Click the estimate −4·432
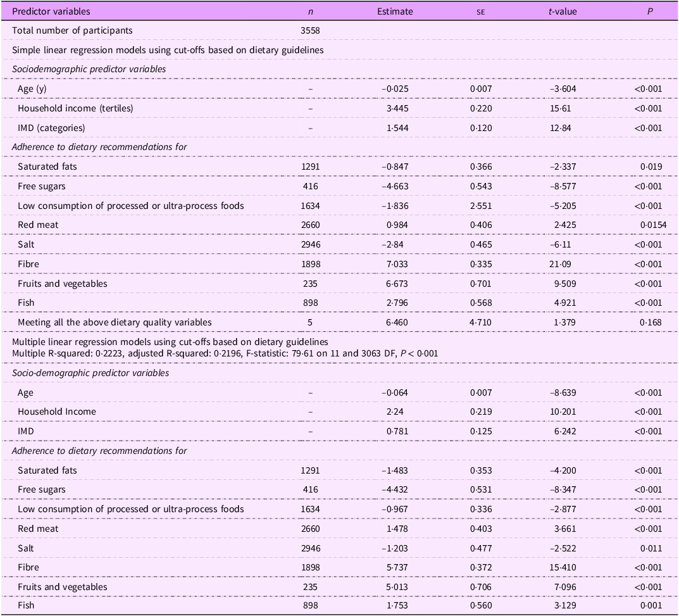The width and height of the screenshot is (679, 616). [x=395, y=489]
